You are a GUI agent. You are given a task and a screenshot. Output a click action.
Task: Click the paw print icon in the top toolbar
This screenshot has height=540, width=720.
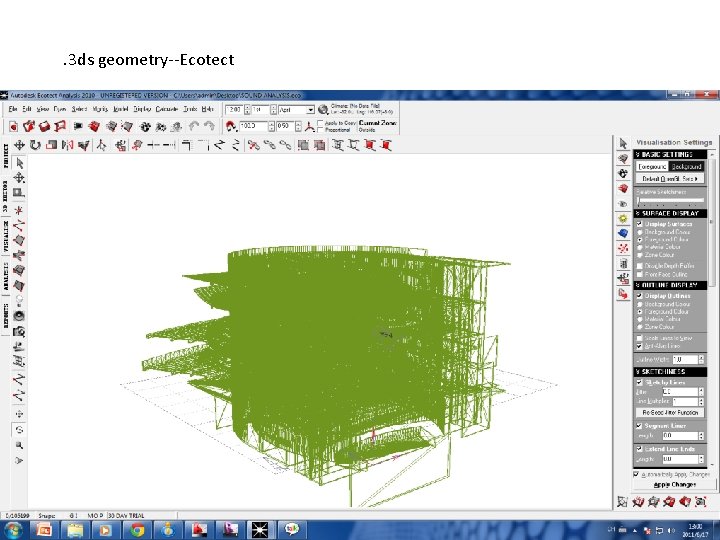(145, 126)
